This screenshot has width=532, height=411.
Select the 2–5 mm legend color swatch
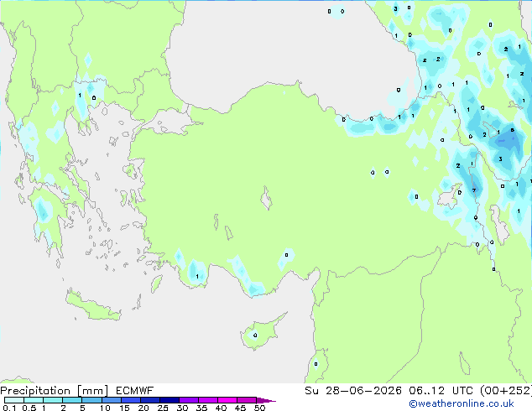[72, 400]
